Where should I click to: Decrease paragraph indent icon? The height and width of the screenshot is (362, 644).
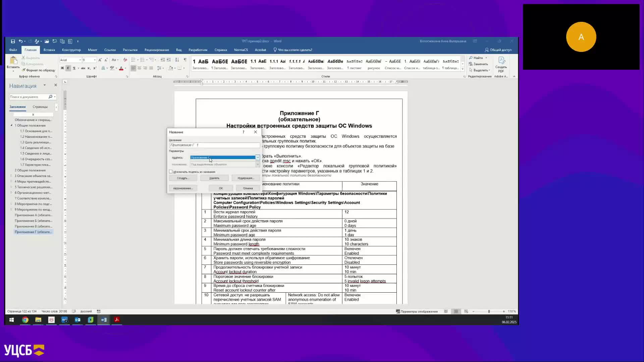[163, 60]
